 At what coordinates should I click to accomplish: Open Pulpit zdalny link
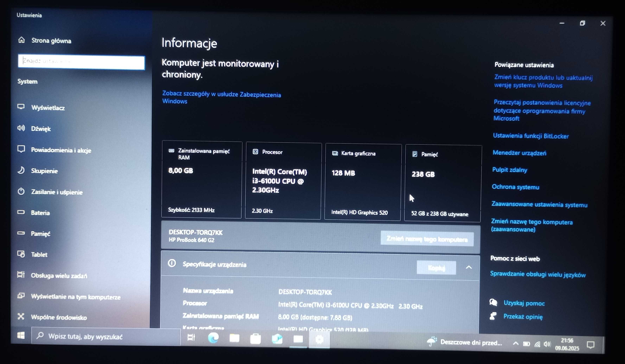click(x=510, y=170)
